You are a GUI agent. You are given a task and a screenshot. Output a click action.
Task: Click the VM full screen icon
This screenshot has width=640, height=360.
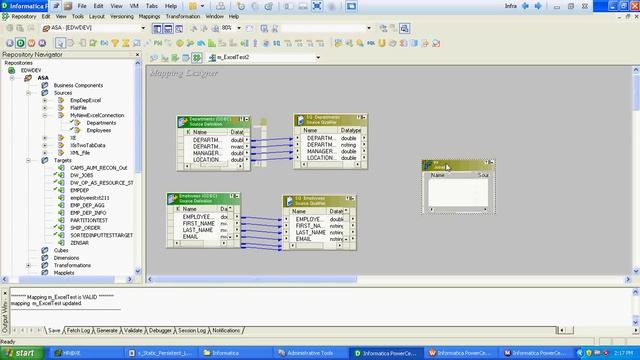click(317, 6)
